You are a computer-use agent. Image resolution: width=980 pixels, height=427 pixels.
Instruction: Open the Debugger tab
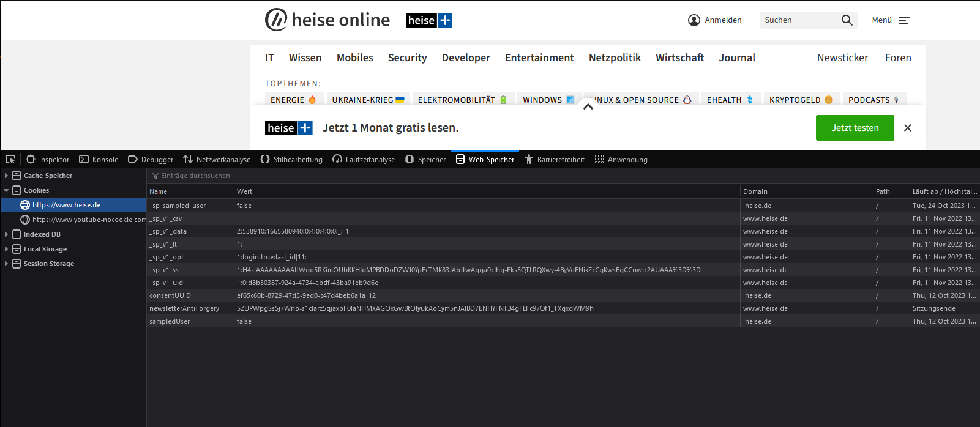151,159
